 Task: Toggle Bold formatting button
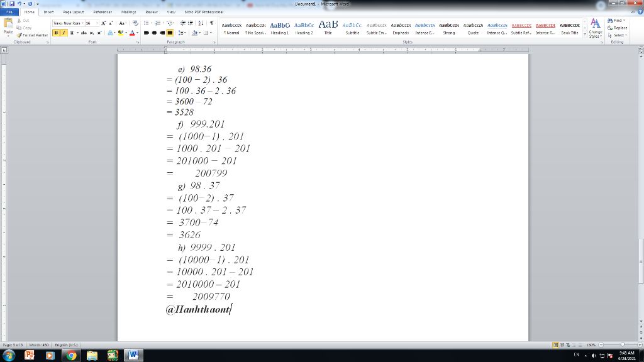pyautogui.click(x=56, y=33)
